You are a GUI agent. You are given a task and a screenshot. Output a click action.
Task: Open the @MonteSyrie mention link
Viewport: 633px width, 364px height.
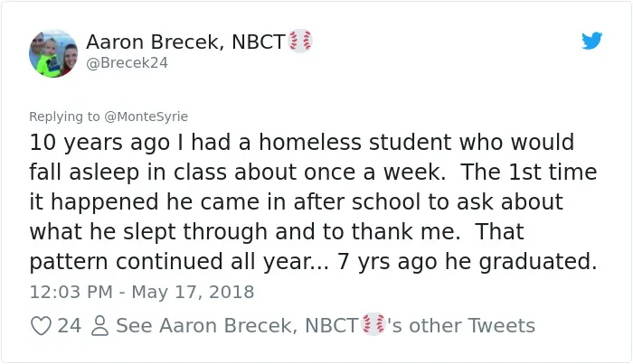146,117
